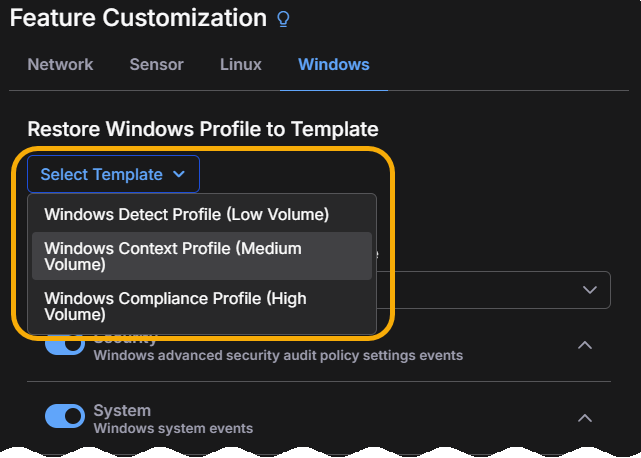Click the chevron arrow inside Select Template
Viewport: 641px width, 458px height.
179,174
